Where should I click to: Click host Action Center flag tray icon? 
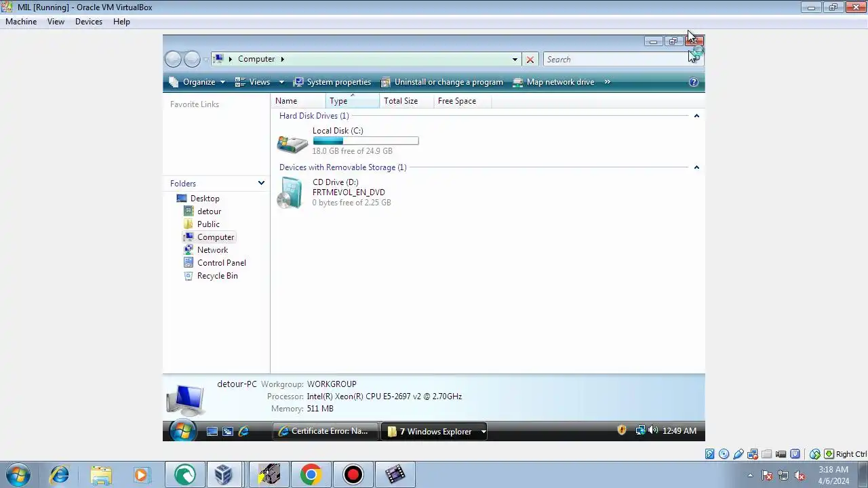click(x=767, y=475)
